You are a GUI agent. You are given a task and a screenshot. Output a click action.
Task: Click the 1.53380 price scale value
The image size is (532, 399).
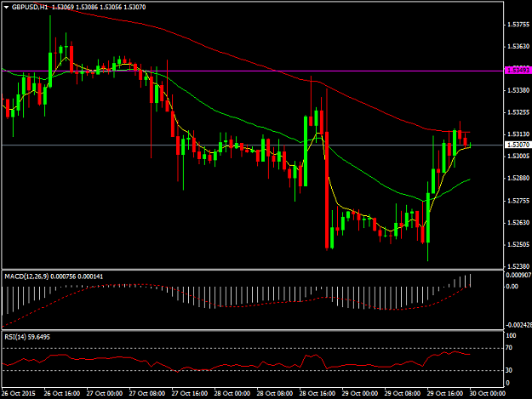tap(518, 90)
